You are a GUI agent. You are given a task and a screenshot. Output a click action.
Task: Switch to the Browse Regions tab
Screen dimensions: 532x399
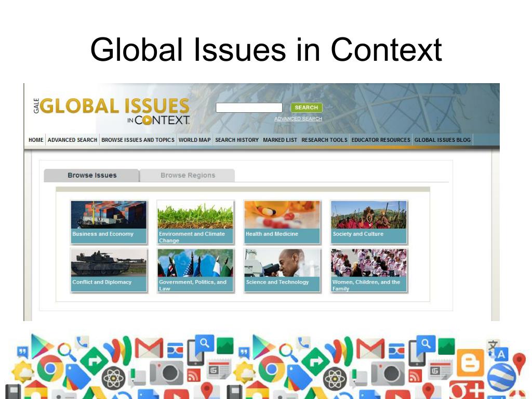click(188, 176)
